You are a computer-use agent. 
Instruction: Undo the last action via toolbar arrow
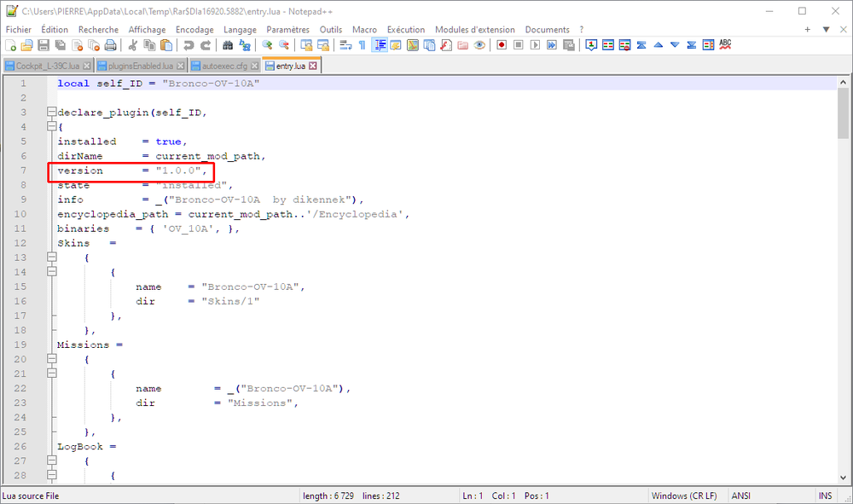click(x=189, y=45)
